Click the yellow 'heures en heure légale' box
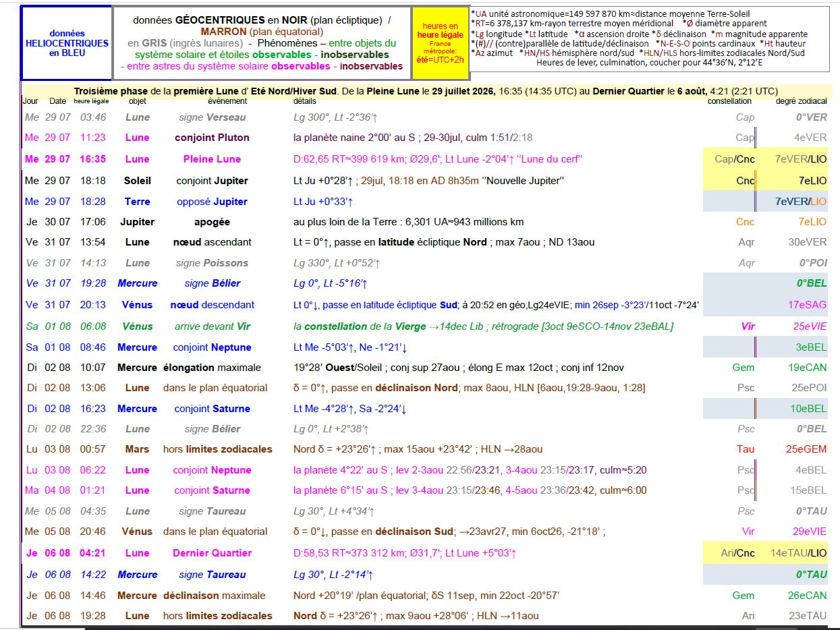The image size is (840, 630). tap(440, 43)
